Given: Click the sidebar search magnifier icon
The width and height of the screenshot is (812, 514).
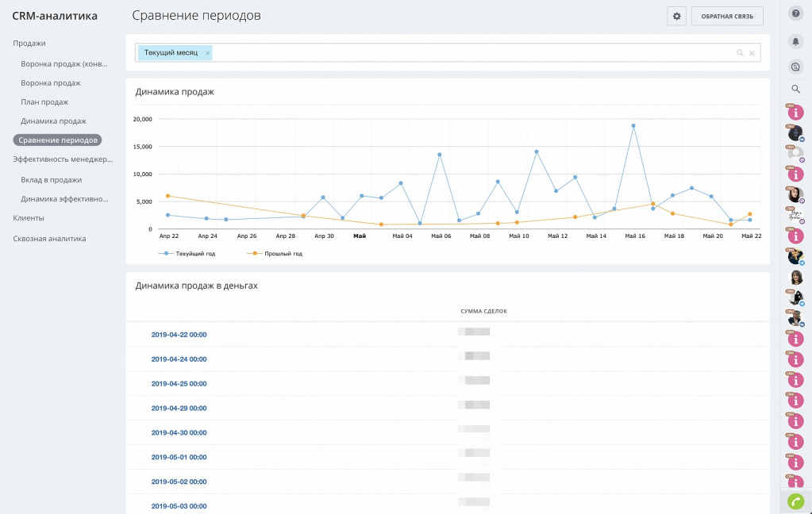Looking at the screenshot, I should [x=796, y=89].
